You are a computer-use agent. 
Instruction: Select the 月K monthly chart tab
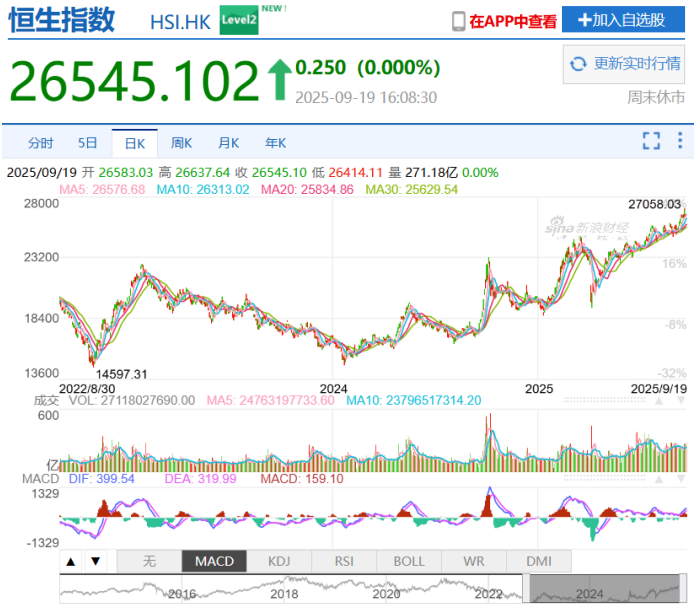coord(228,142)
